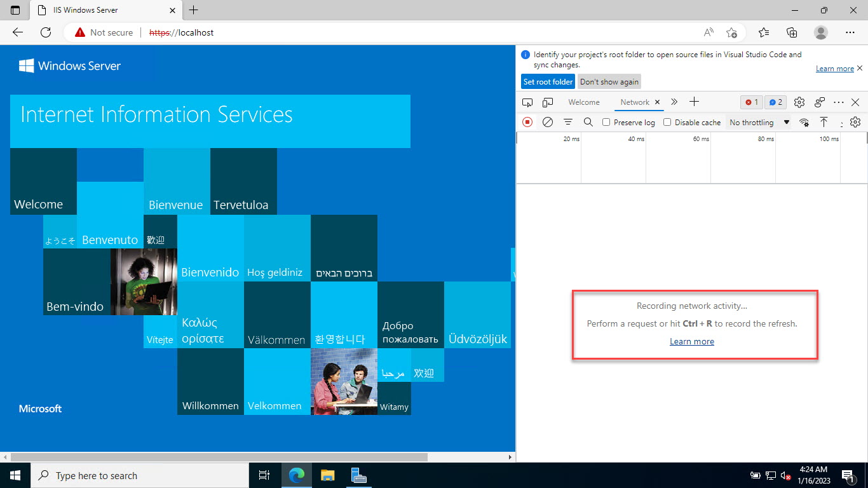Screen dimensions: 868x488
Task: Open Task View on taskbar
Action: 264,475
